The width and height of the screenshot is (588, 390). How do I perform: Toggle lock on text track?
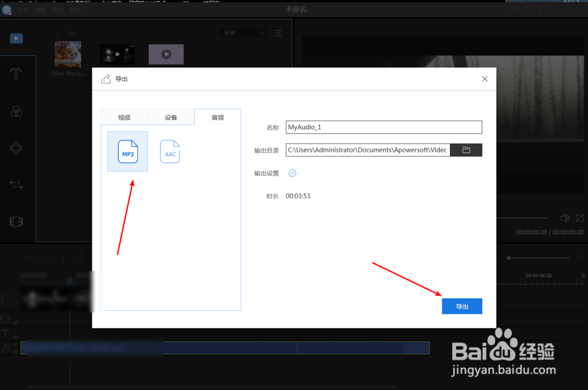tap(16, 336)
